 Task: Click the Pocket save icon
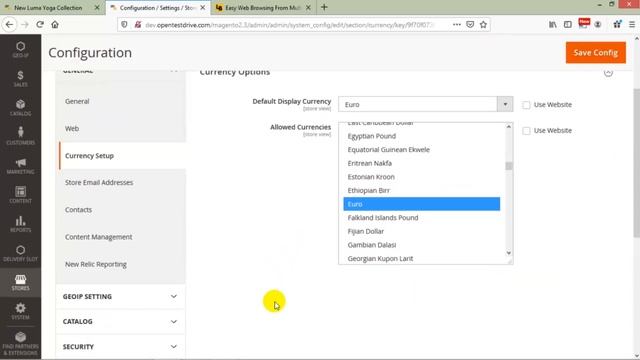470,24
